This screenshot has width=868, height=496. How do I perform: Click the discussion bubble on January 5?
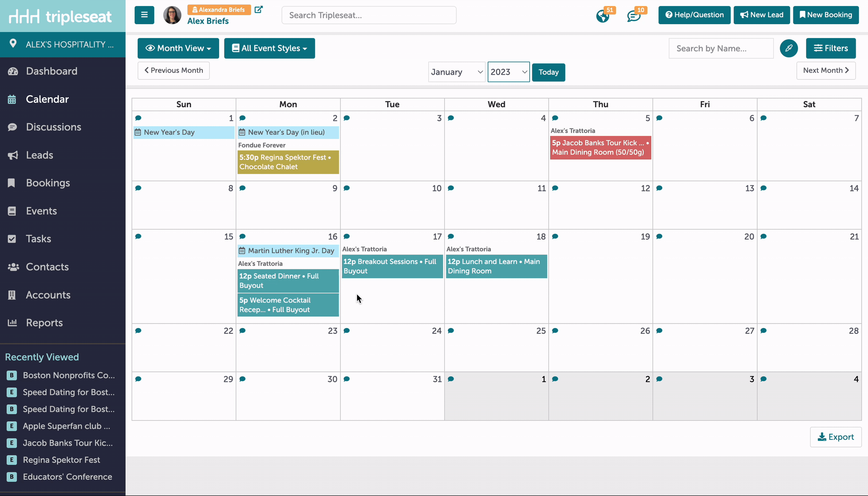[x=555, y=118]
